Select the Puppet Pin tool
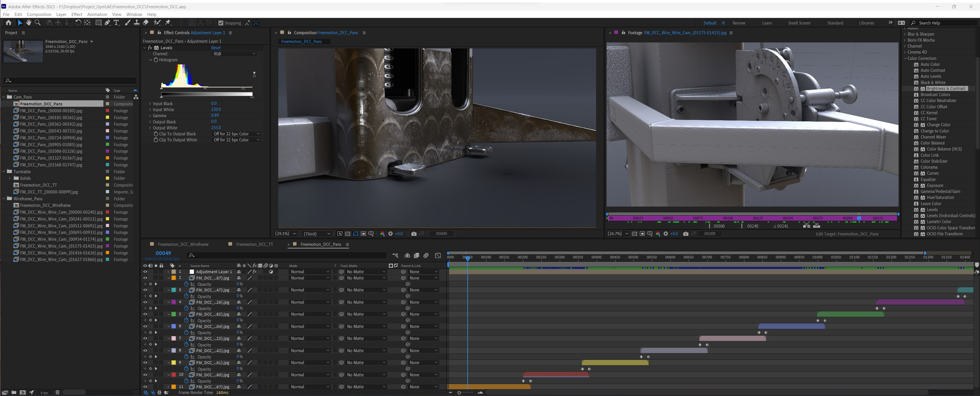The width and height of the screenshot is (980, 396). 168,23
